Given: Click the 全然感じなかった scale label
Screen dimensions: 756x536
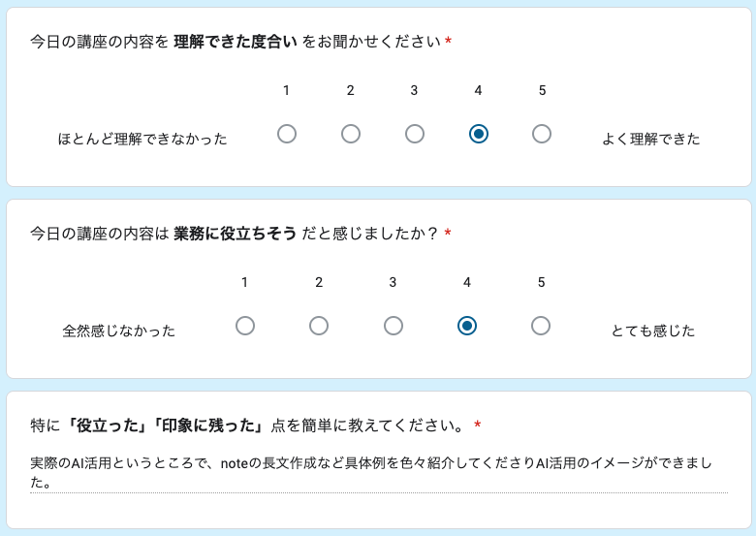Looking at the screenshot, I should pyautogui.click(x=119, y=331).
